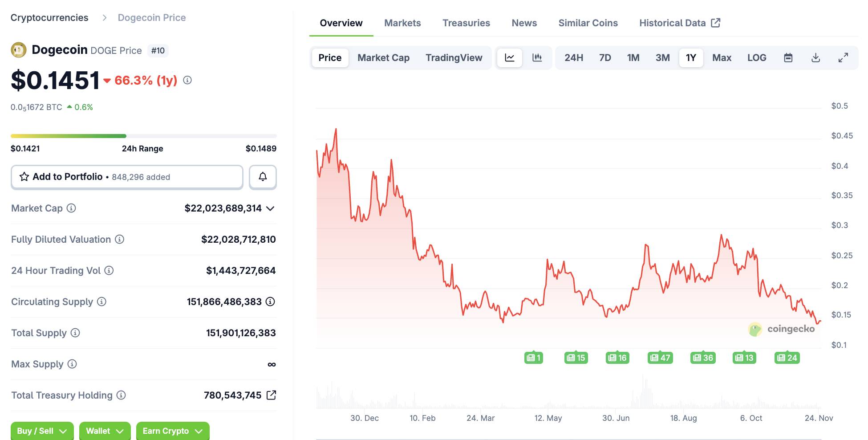Click the Market Cap info icon
The height and width of the screenshot is (440, 868).
(71, 208)
